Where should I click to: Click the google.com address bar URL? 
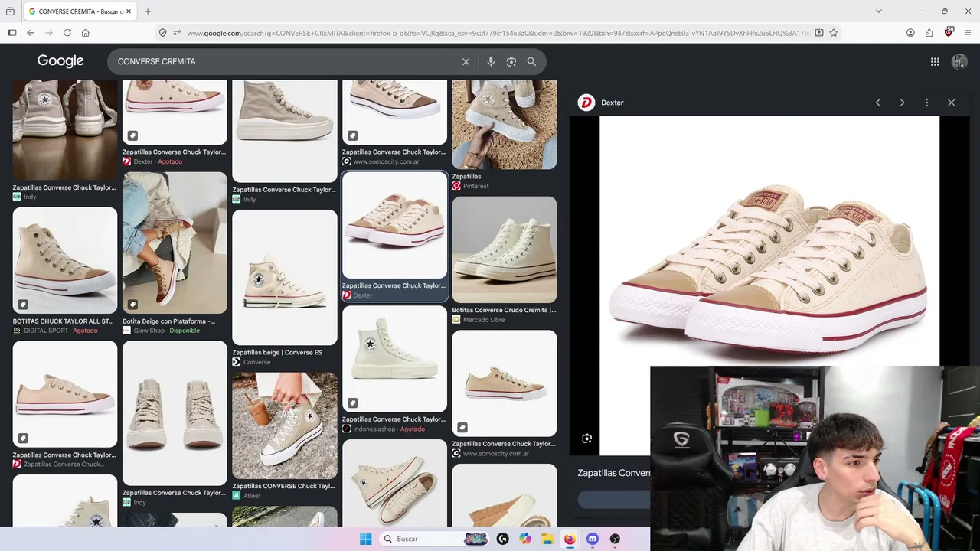pyautogui.click(x=498, y=33)
